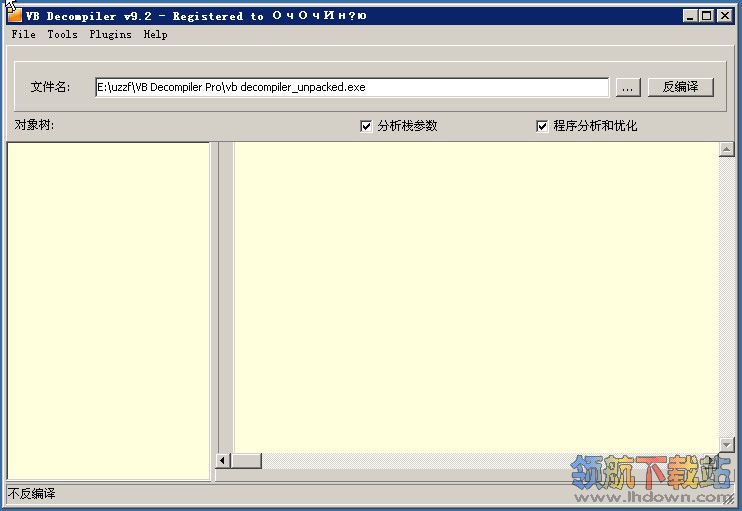Image resolution: width=742 pixels, height=511 pixels.
Task: Click the browse '...' button
Action: point(628,88)
